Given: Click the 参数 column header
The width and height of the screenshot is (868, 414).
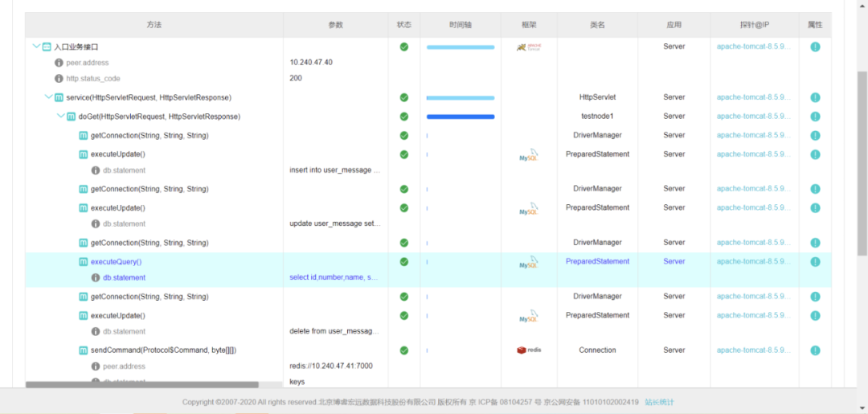Looking at the screenshot, I should click(335, 26).
